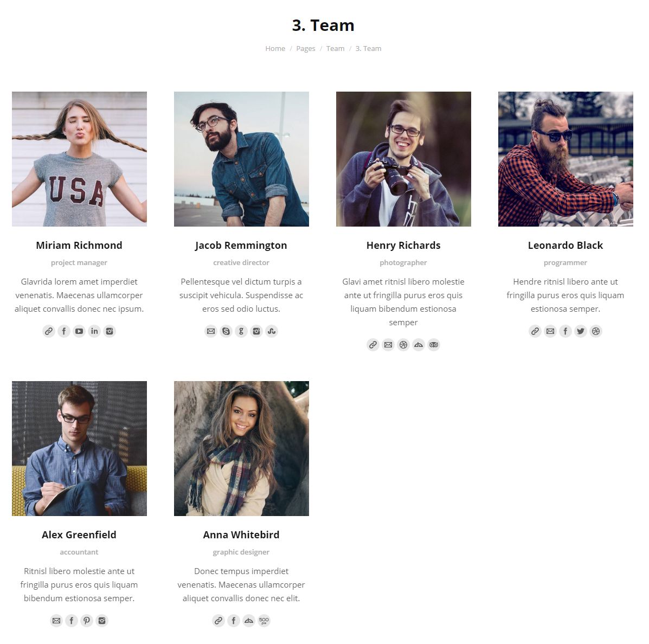Go to Home in breadcrumb
649x644 pixels.
(275, 48)
